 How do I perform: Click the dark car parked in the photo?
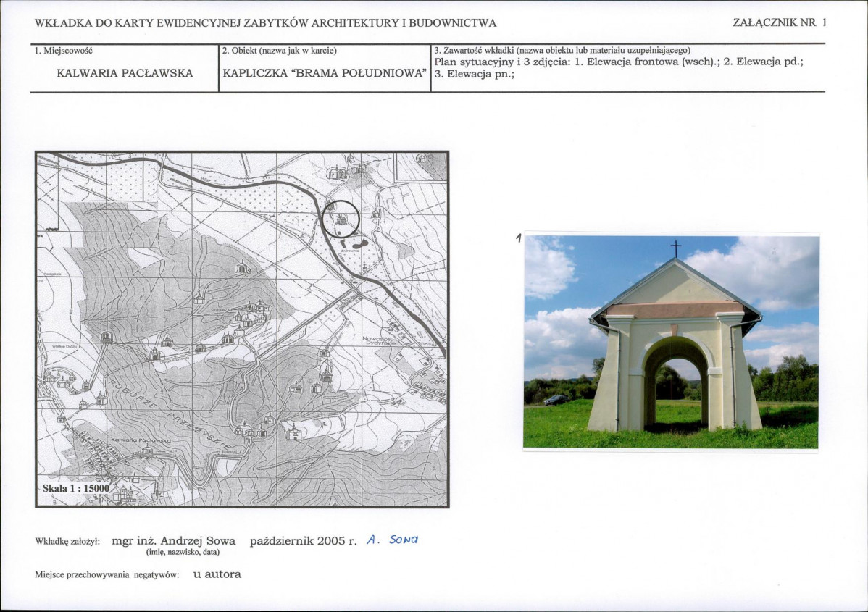point(556,400)
